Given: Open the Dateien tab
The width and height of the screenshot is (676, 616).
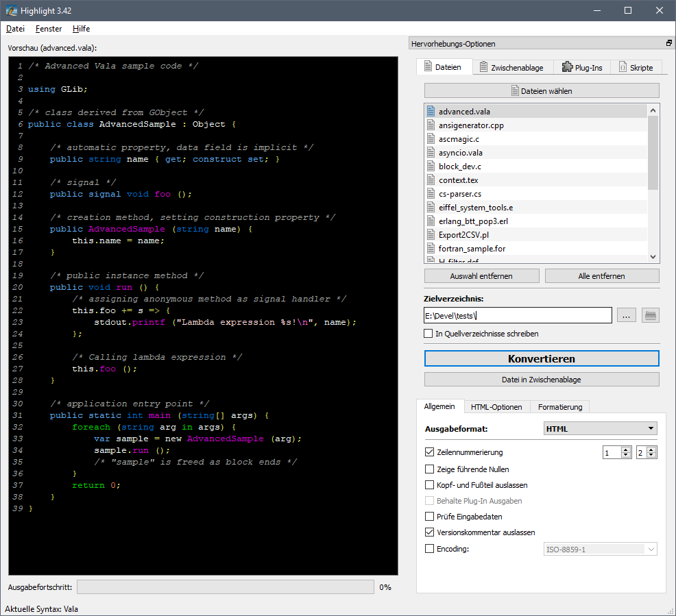Looking at the screenshot, I should tap(444, 67).
